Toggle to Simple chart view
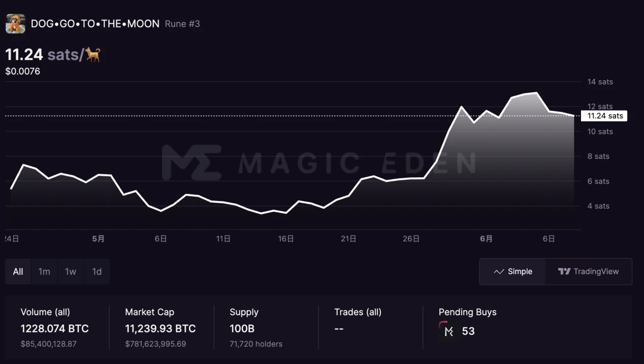 pos(513,272)
